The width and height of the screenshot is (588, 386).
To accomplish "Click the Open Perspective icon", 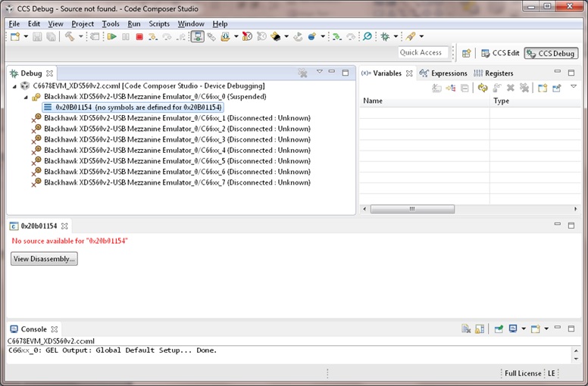I will tap(467, 53).
